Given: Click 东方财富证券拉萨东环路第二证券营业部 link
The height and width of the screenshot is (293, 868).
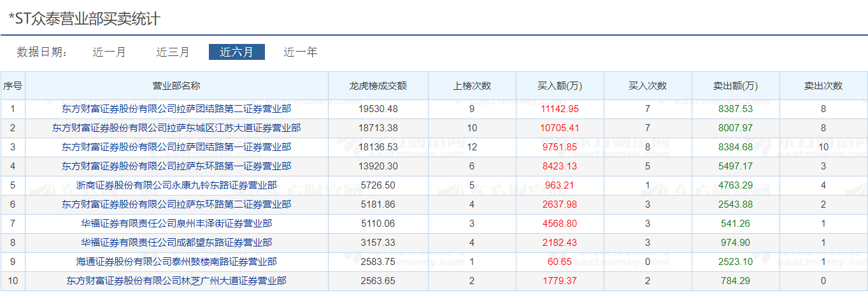Looking at the screenshot, I should coord(176,204).
